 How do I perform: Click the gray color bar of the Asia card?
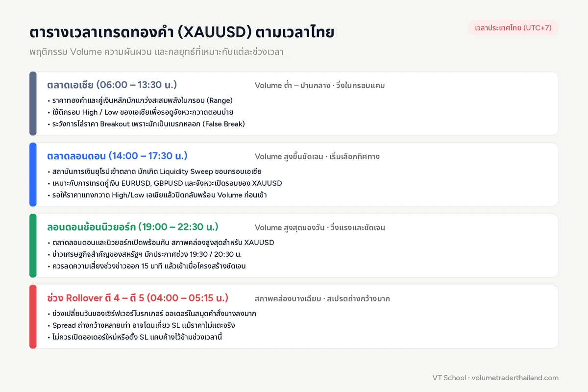click(33, 103)
